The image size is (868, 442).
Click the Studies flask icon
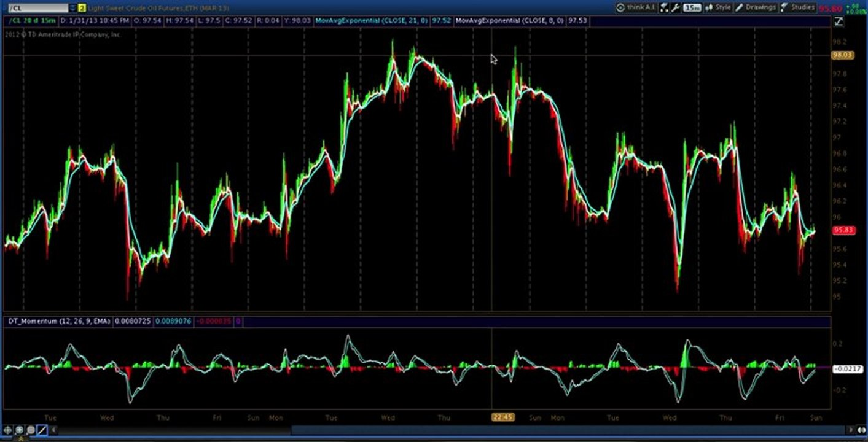tap(785, 8)
